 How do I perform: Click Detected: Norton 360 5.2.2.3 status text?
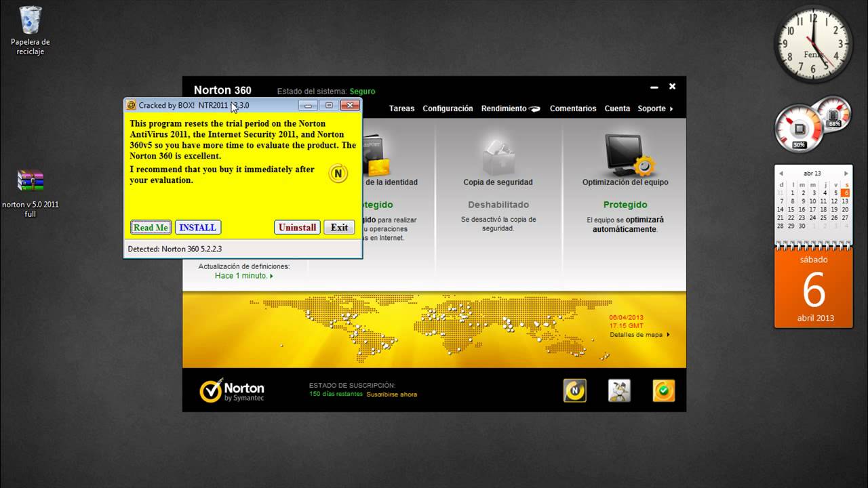coord(175,249)
